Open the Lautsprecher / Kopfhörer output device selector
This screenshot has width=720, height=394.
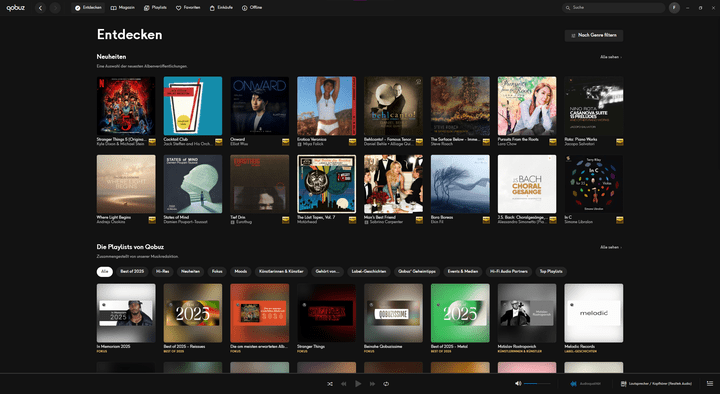(x=656, y=383)
